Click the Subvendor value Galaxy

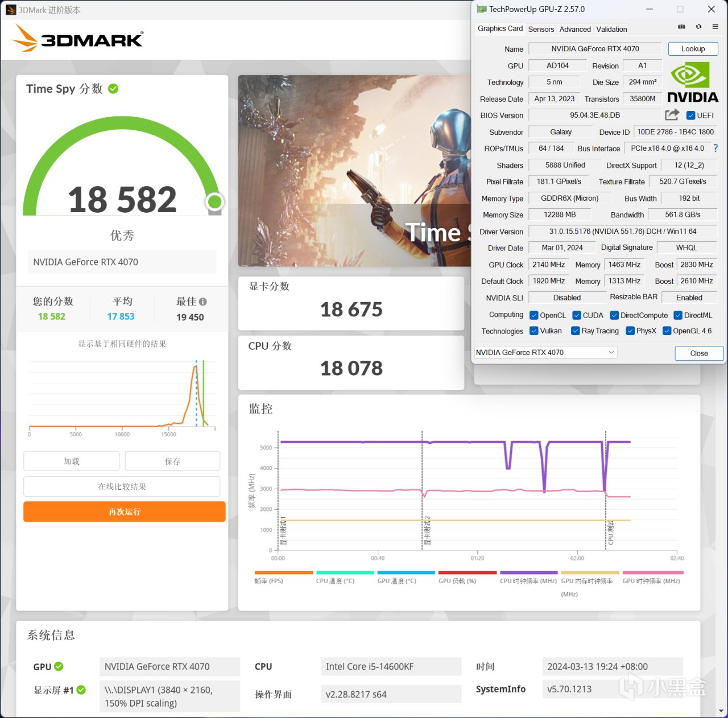(561, 132)
